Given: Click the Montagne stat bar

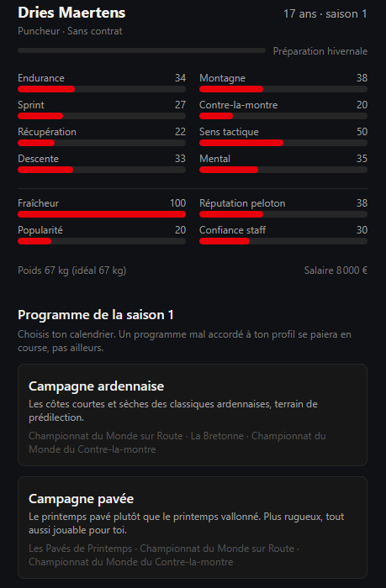Looking at the screenshot, I should (x=283, y=89).
